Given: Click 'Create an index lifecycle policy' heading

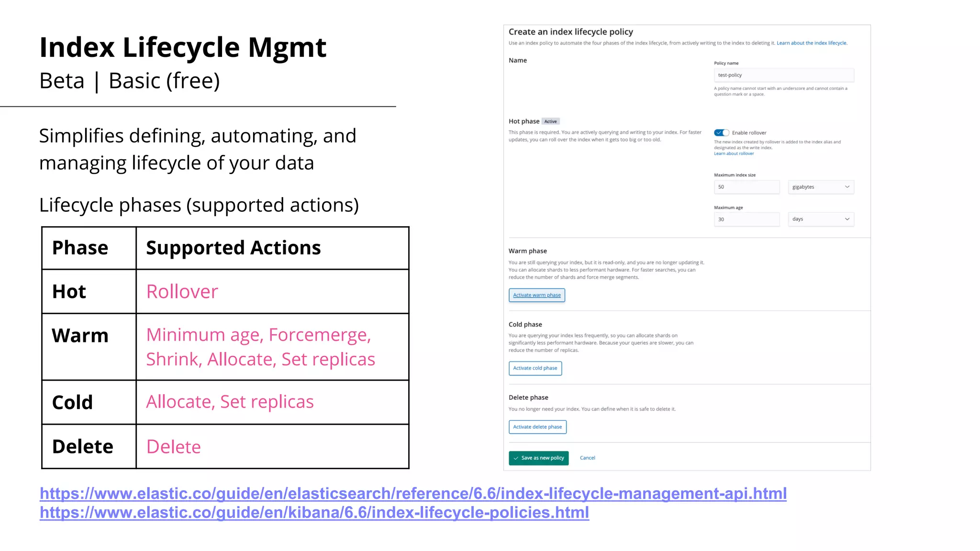Looking at the screenshot, I should coord(570,32).
